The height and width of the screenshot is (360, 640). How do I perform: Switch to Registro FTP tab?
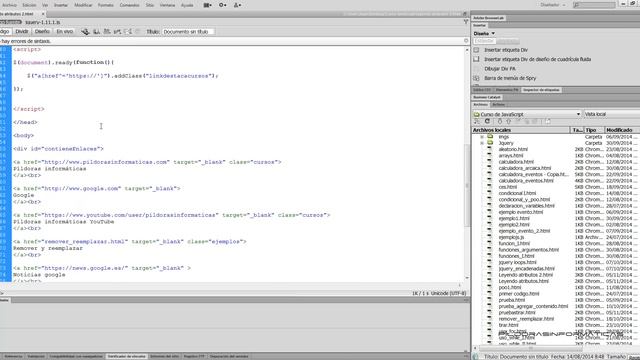pos(194,356)
